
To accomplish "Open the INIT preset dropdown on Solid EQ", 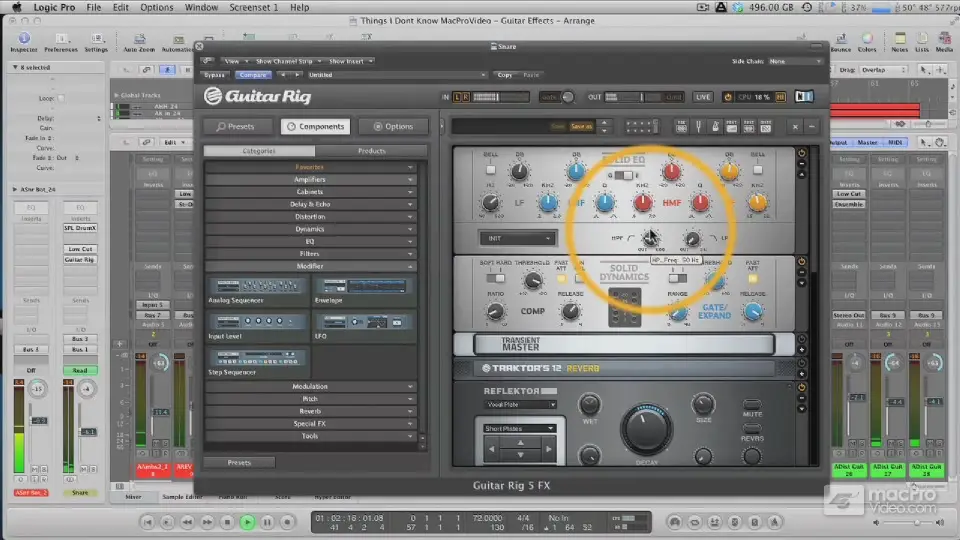I will [517, 238].
